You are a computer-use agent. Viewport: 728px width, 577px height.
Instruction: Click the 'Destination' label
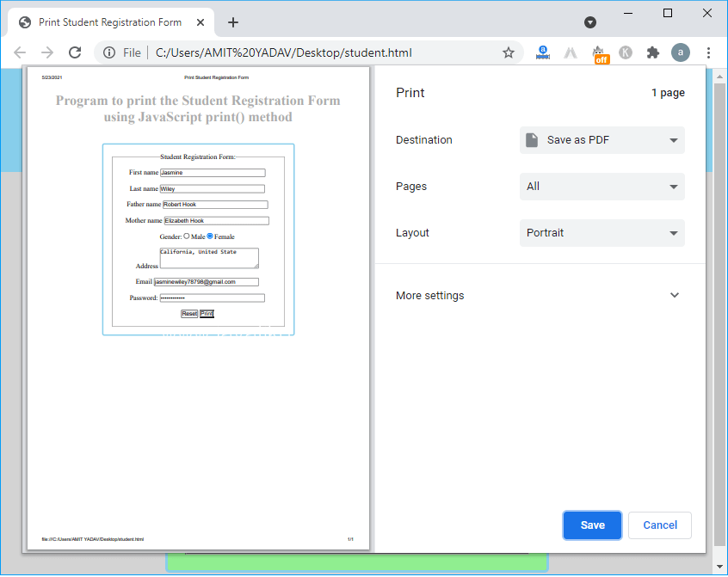pyautogui.click(x=424, y=140)
